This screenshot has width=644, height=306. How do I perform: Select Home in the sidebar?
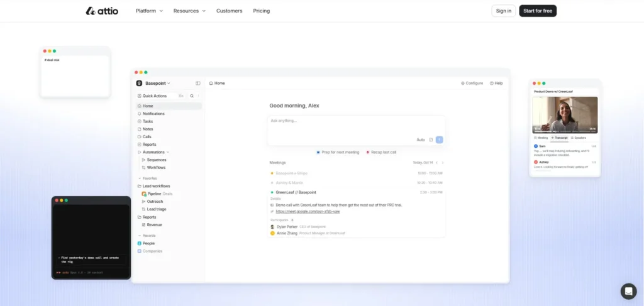click(x=169, y=106)
